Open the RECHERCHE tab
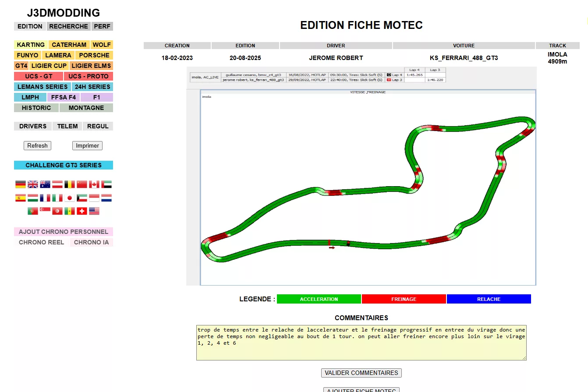The height and width of the screenshot is (392, 588). coord(68,26)
